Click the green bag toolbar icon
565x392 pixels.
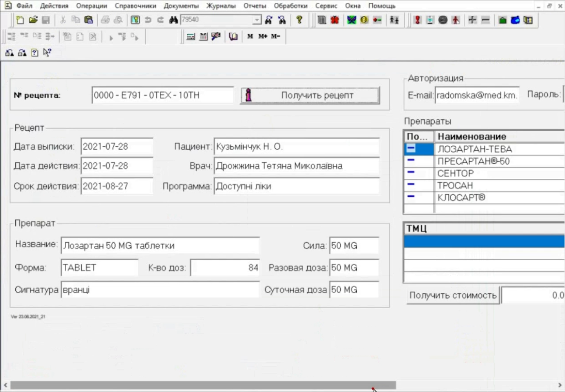(502, 20)
